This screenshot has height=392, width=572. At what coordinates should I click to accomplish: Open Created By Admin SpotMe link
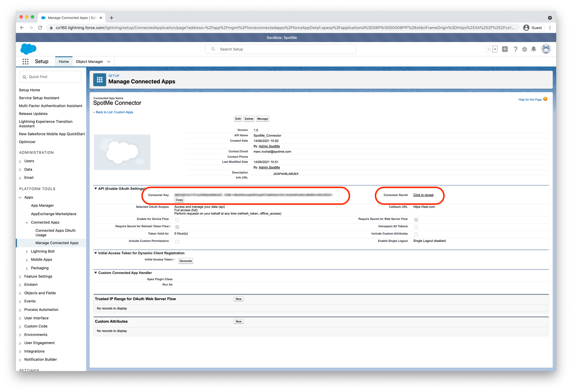pos(269,146)
